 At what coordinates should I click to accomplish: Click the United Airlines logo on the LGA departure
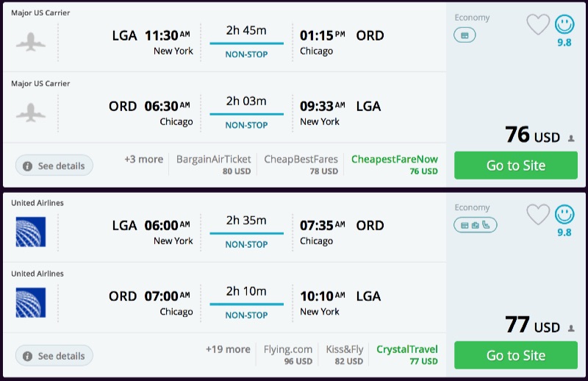pos(31,232)
